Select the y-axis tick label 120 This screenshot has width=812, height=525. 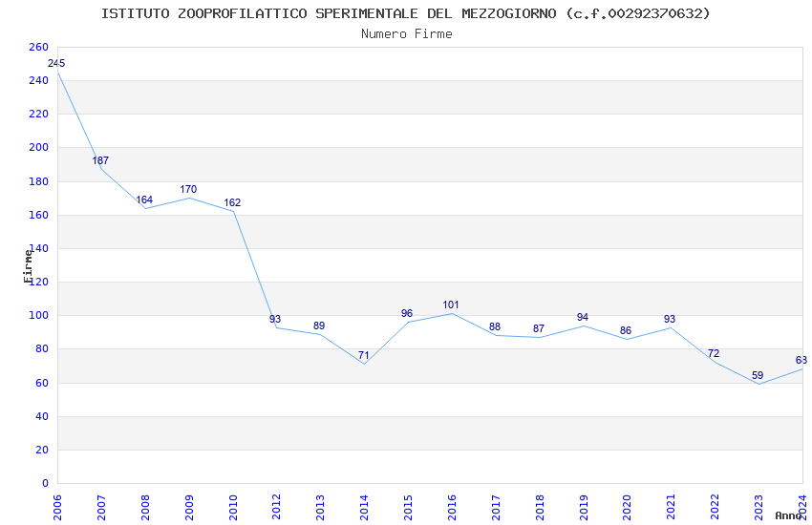40,282
